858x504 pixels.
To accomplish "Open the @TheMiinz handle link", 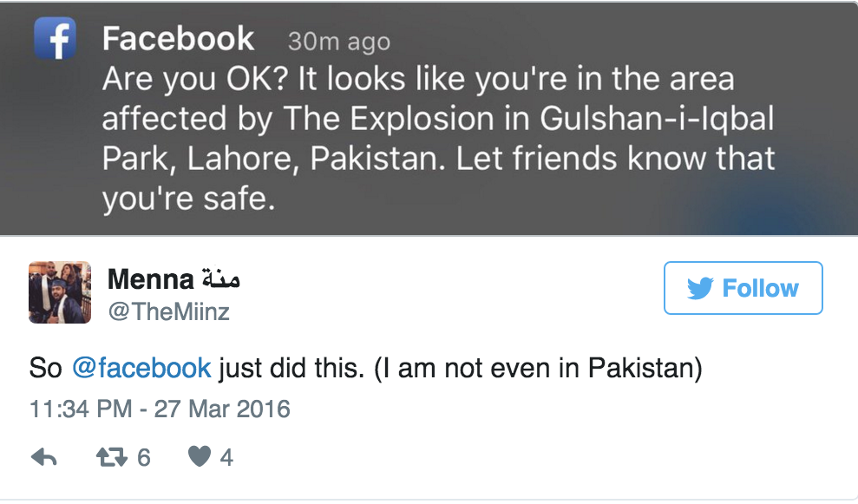I will click(x=168, y=311).
